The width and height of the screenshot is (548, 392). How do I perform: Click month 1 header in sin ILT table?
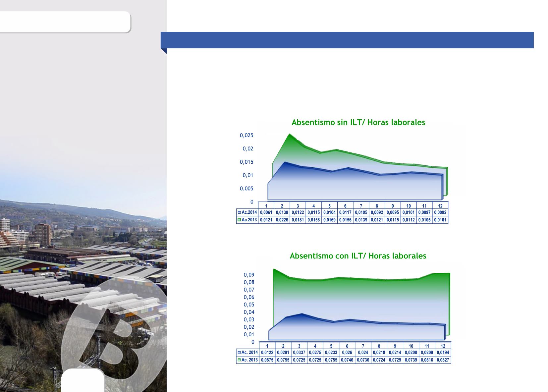[x=266, y=206]
